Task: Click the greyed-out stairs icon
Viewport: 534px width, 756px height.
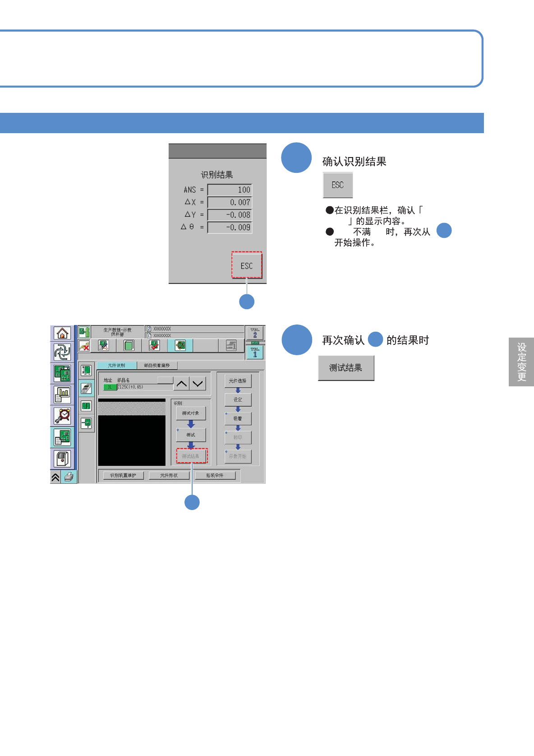Action: click(x=231, y=346)
